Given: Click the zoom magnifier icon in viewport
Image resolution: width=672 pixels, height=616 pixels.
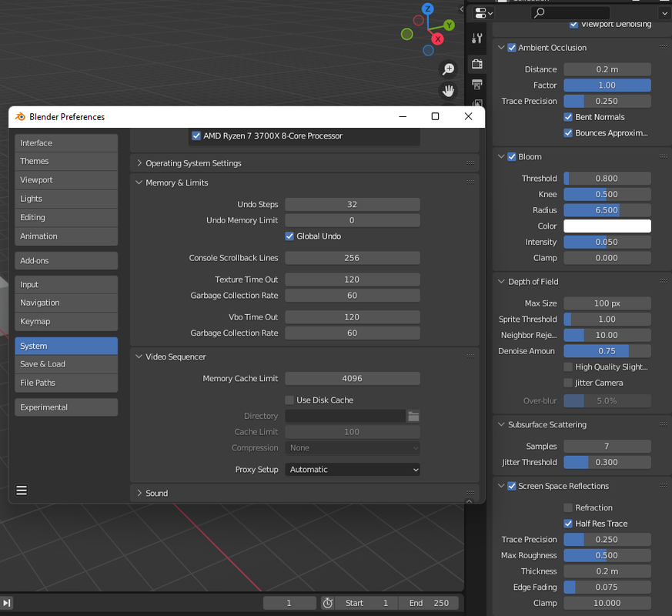Looking at the screenshot, I should pyautogui.click(x=448, y=69).
